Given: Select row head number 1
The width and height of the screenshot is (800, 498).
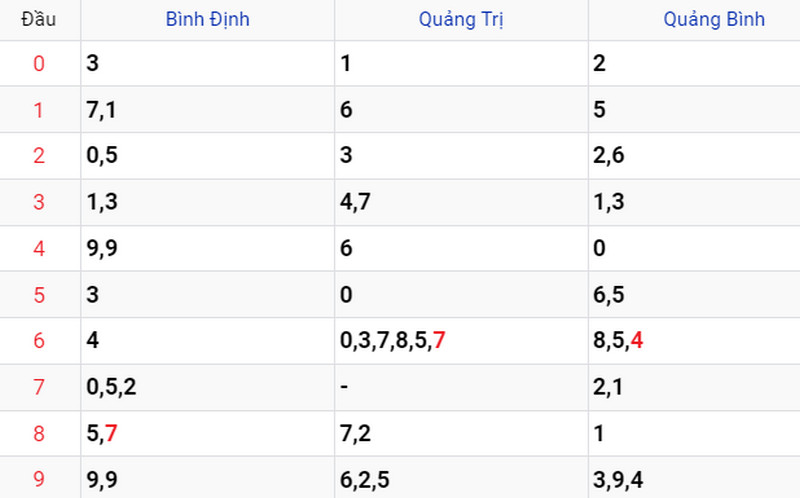Looking at the screenshot, I should pyautogui.click(x=39, y=110).
